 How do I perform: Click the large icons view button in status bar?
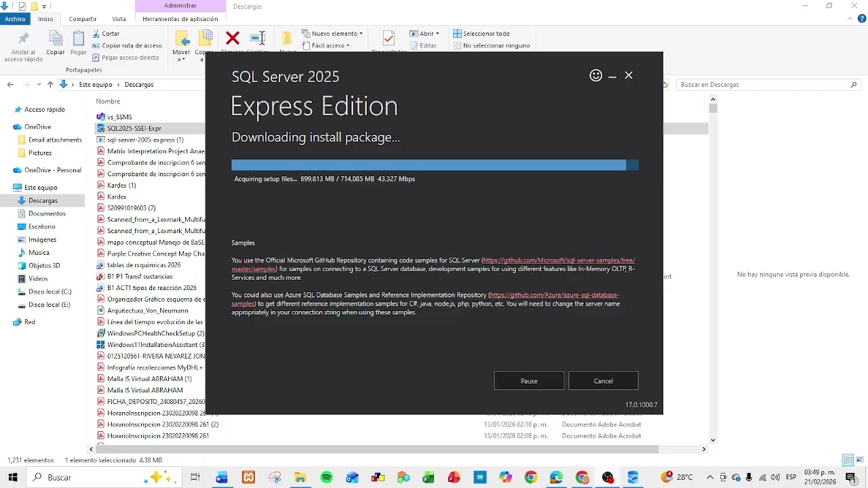coord(859,460)
